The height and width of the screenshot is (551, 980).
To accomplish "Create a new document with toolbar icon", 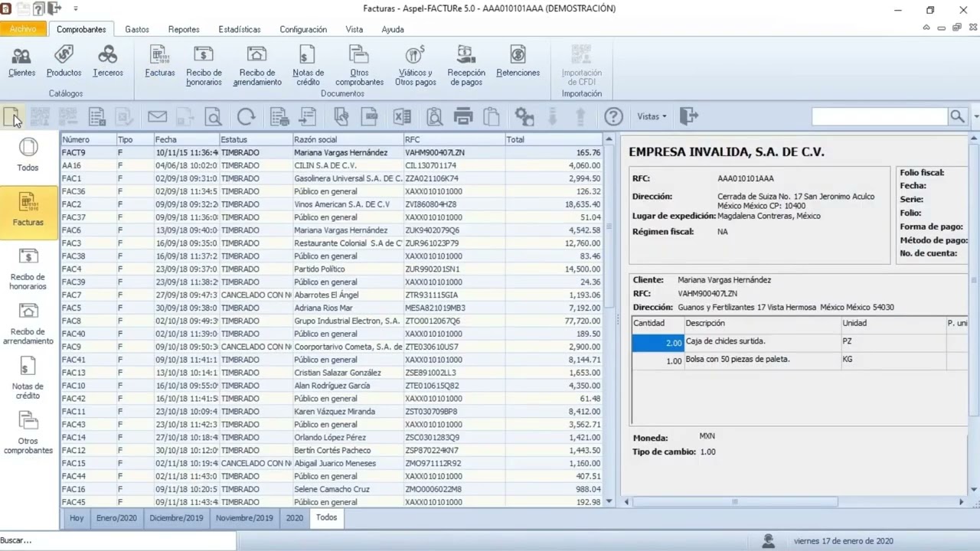I will click(x=13, y=116).
